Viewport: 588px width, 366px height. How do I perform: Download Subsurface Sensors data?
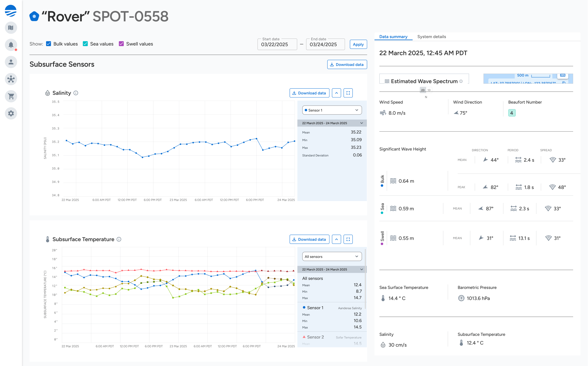(x=347, y=64)
